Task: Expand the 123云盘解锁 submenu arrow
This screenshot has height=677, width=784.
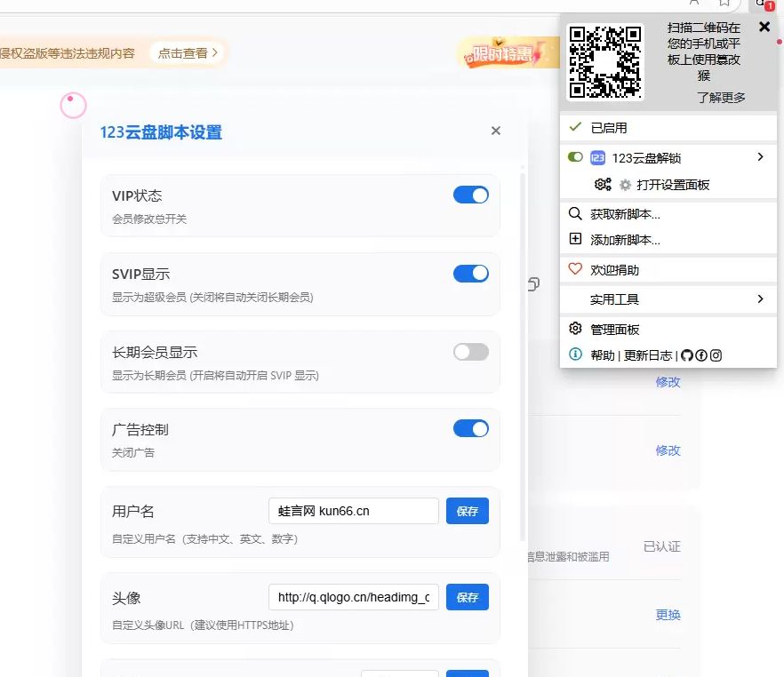Action: click(x=760, y=156)
